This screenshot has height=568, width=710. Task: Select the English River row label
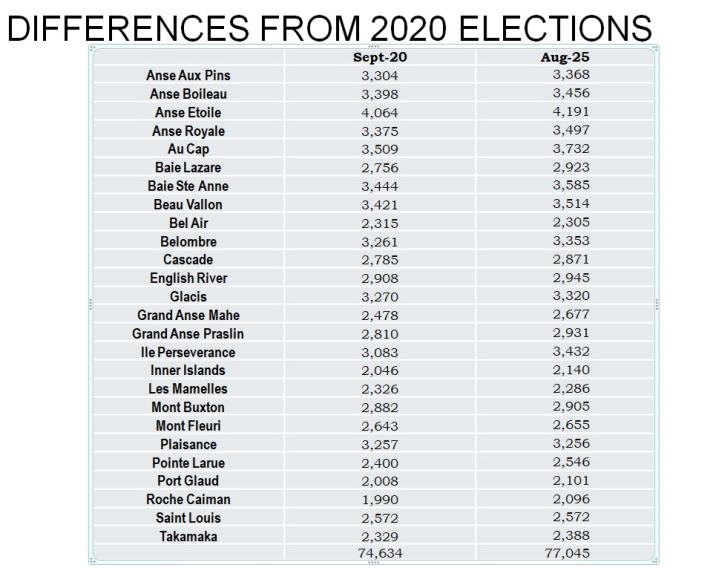(x=188, y=278)
